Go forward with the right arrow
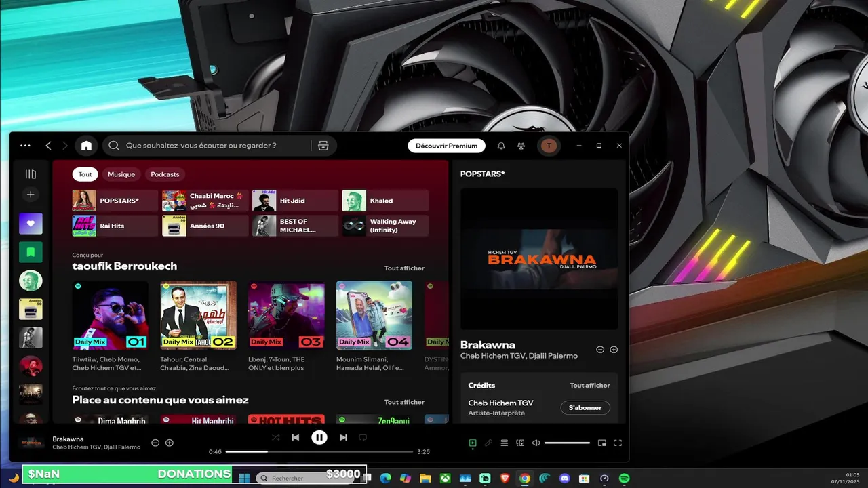Image resolution: width=868 pixels, height=488 pixels. (65, 146)
